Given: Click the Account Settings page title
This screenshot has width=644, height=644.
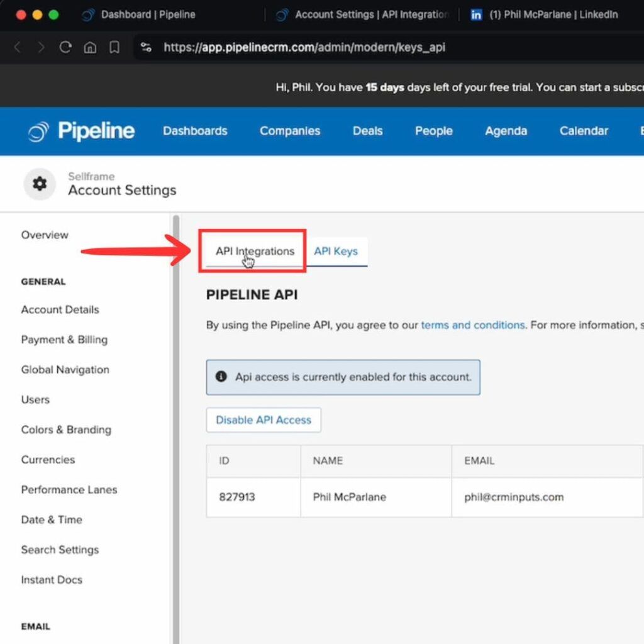Looking at the screenshot, I should (x=122, y=191).
